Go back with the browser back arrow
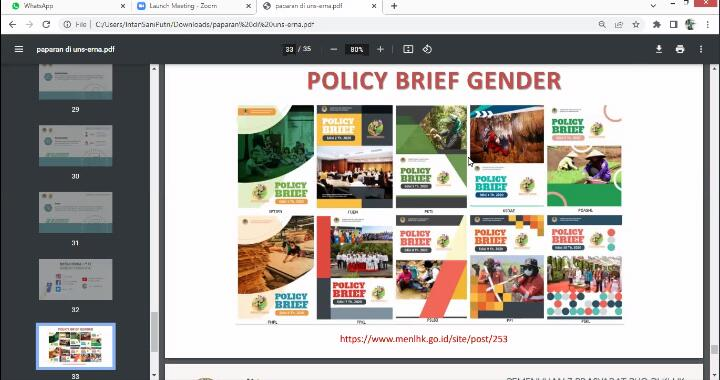 (x=12, y=24)
